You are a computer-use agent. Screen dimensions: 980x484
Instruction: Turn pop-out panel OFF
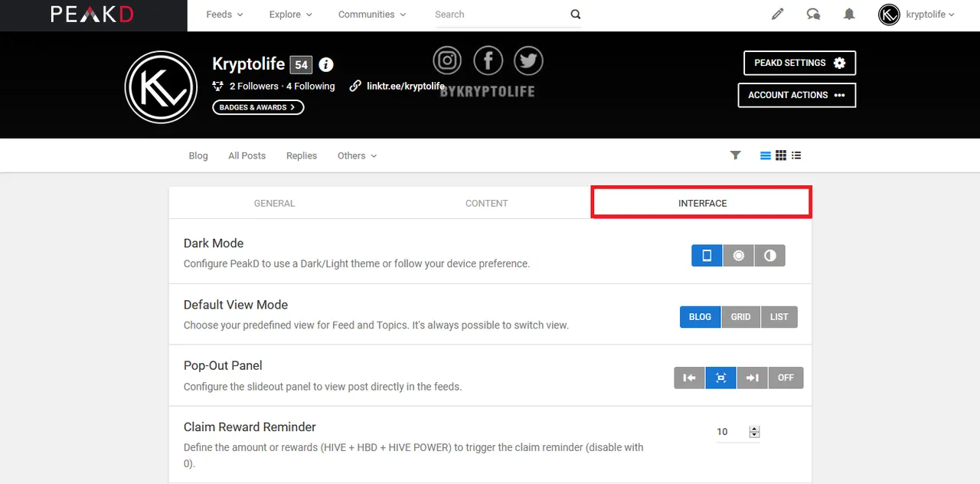pyautogui.click(x=786, y=378)
